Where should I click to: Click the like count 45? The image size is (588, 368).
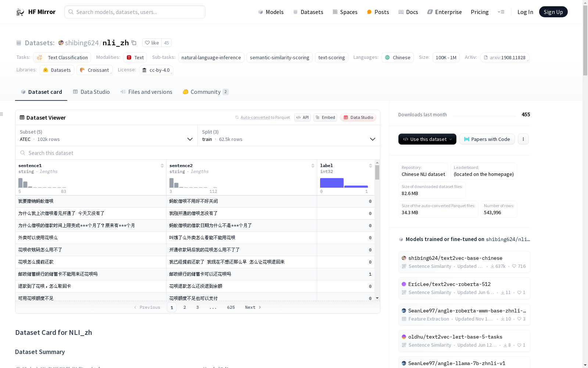pyautogui.click(x=166, y=43)
